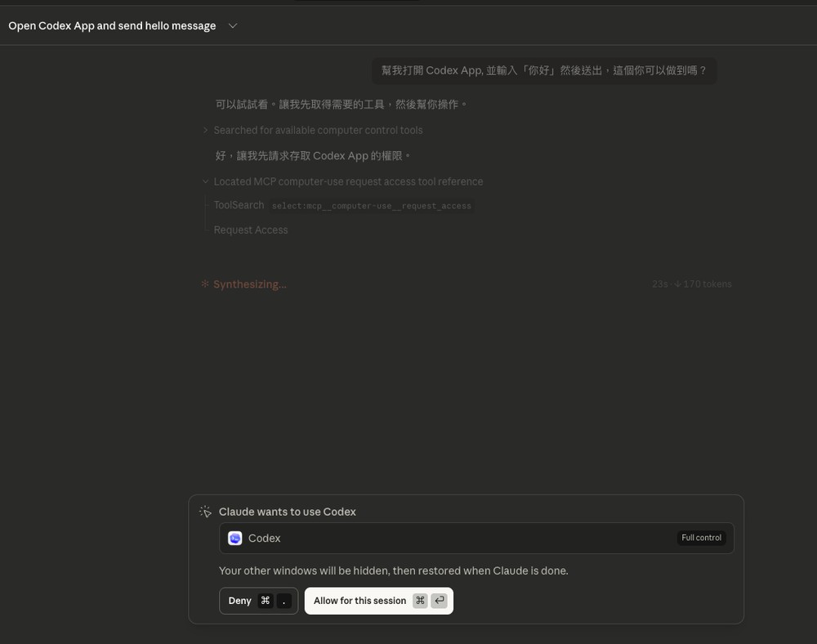Click the sparkle icon next to Synthesizing

coord(203,284)
